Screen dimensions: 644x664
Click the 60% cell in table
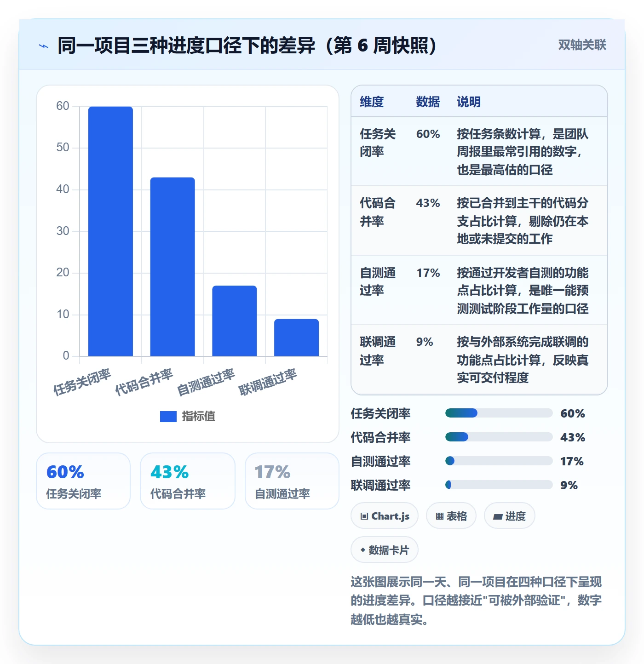coord(428,134)
